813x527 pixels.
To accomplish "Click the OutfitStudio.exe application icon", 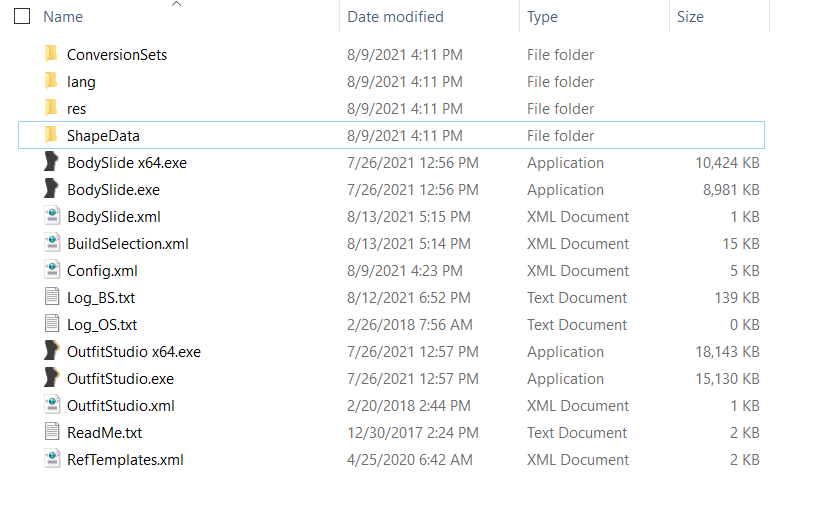I will pos(51,377).
